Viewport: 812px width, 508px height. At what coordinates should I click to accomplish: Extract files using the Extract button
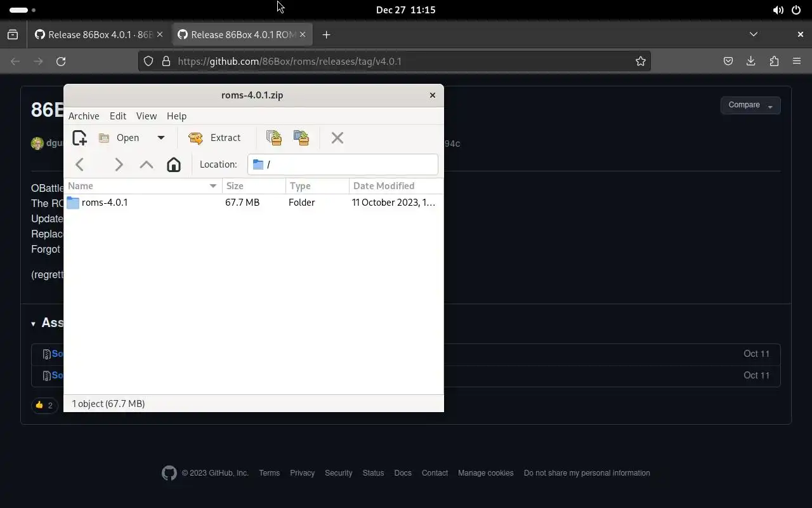[215, 138]
